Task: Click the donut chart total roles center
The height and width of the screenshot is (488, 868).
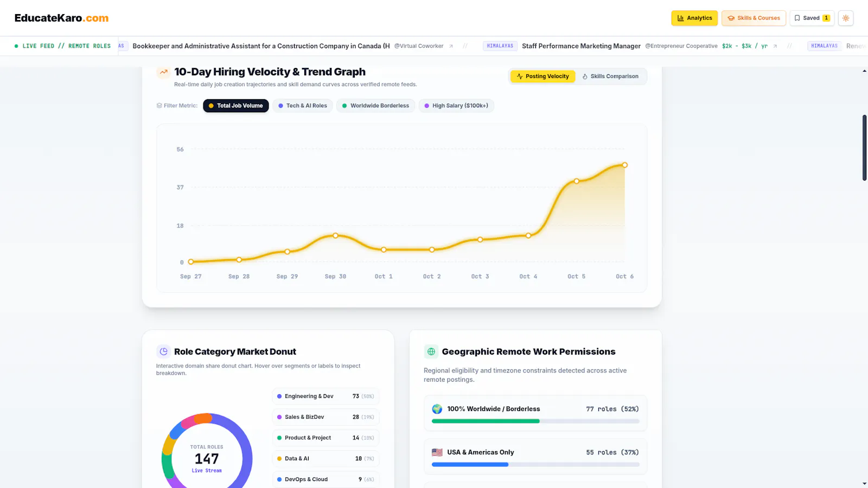Action: [x=207, y=459]
